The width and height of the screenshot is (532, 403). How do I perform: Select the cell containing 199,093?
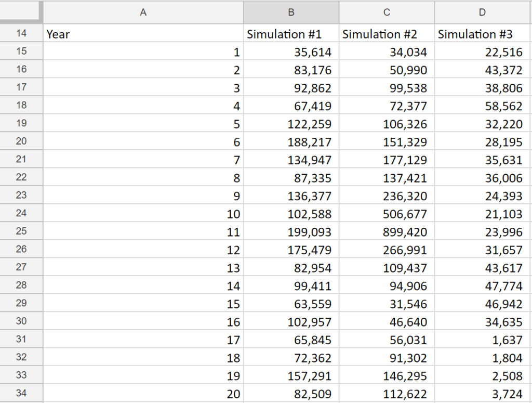point(291,231)
